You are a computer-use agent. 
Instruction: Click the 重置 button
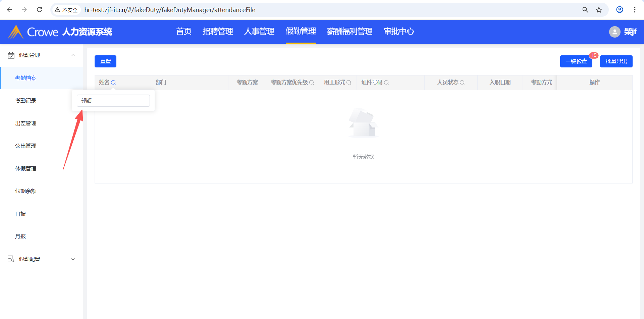click(x=105, y=61)
